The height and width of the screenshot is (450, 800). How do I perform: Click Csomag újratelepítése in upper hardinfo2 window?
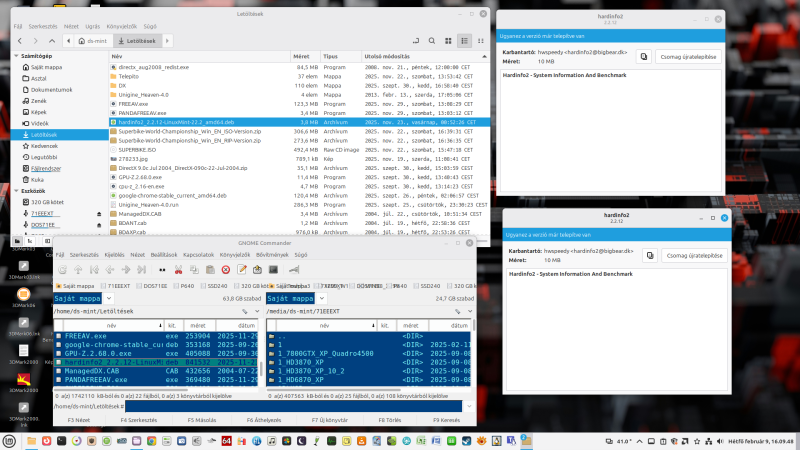coord(688,57)
